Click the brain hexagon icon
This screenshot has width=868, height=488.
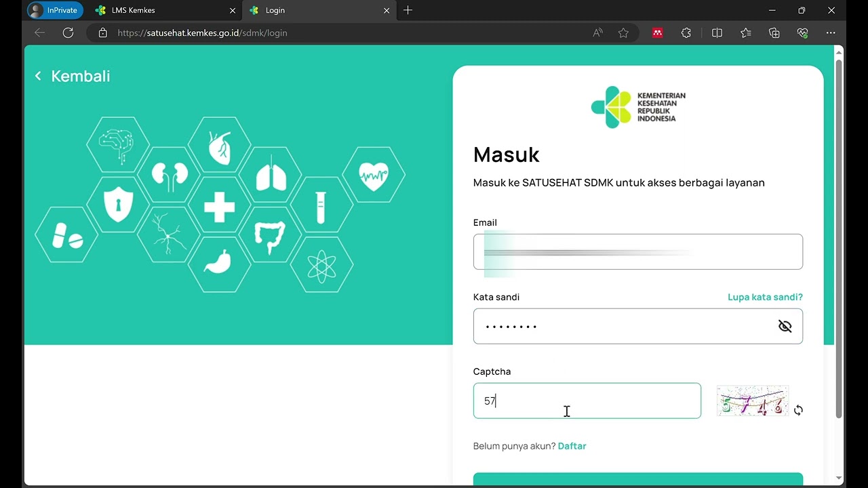click(118, 144)
